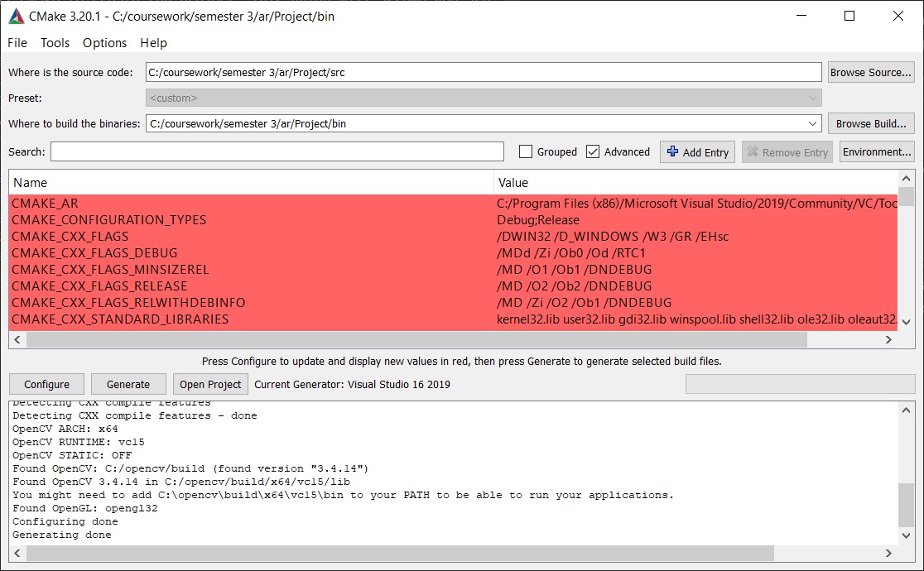924x571 pixels.
Task: Click the /MDd /Zi /Ob0 /Od /RTC1 value
Action: [571, 252]
